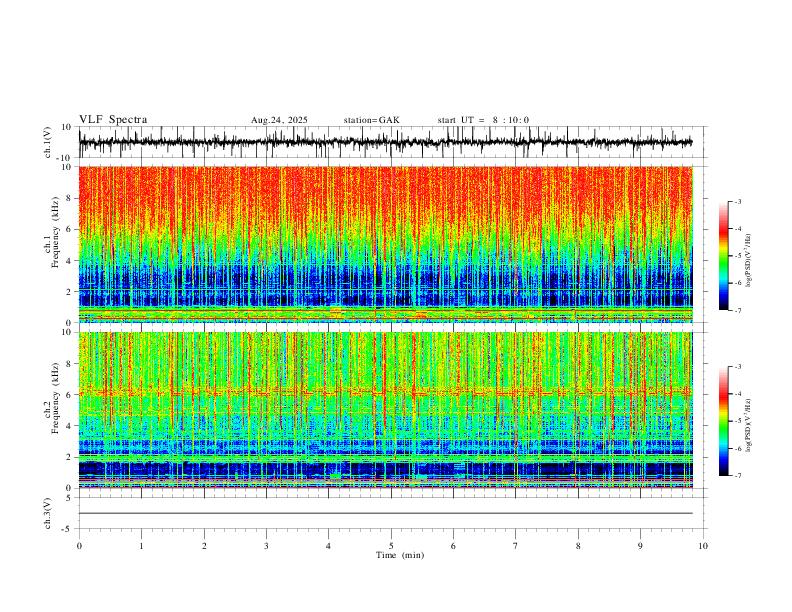The width and height of the screenshot is (792, 612).
Task: Click the "6" kHz tick of ch.1 spectrogram
Action: coord(69,230)
